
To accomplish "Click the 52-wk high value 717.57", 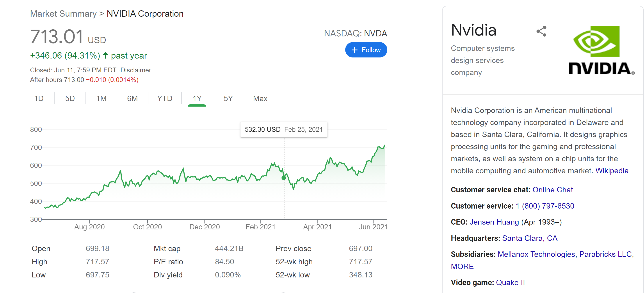I will [361, 262].
